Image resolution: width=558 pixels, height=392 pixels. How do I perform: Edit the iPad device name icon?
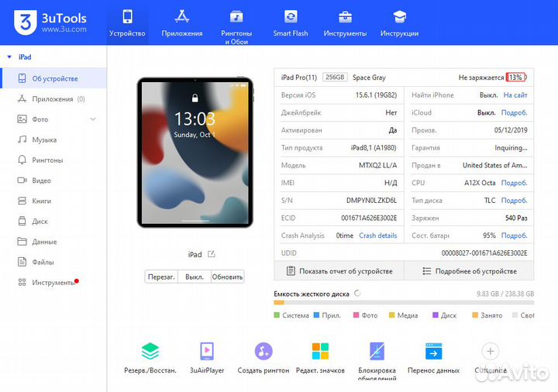coord(212,254)
